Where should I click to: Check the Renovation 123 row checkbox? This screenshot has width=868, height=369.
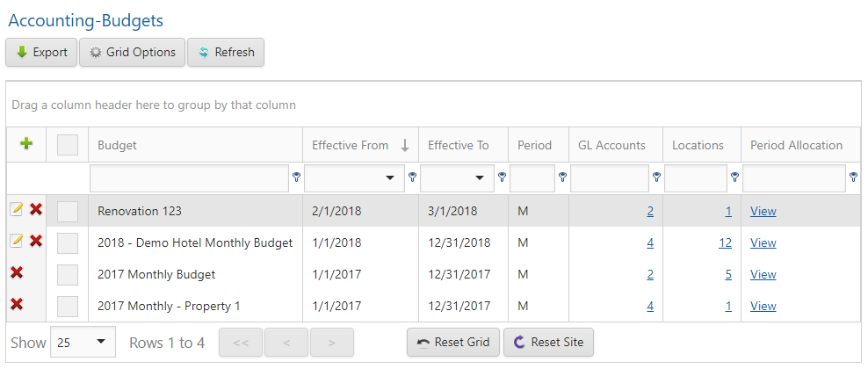[68, 211]
